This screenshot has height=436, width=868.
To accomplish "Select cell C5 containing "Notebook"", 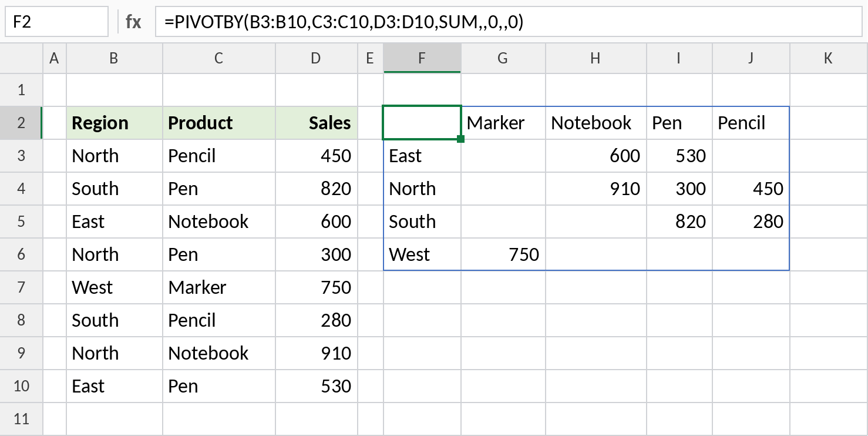I will tap(219, 222).
